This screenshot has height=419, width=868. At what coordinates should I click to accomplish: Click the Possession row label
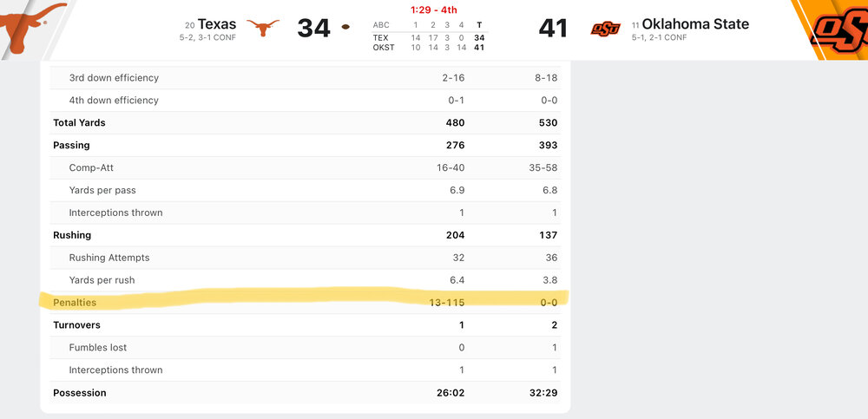point(80,393)
